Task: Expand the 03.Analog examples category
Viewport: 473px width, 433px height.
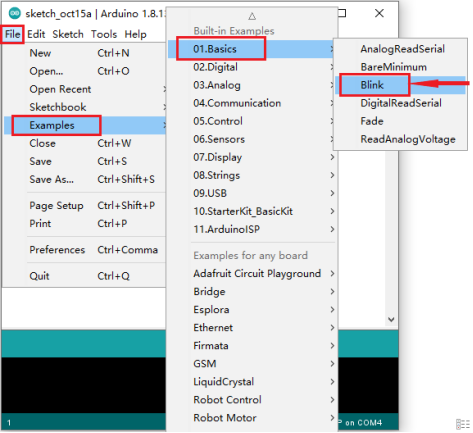Action: coord(252,85)
